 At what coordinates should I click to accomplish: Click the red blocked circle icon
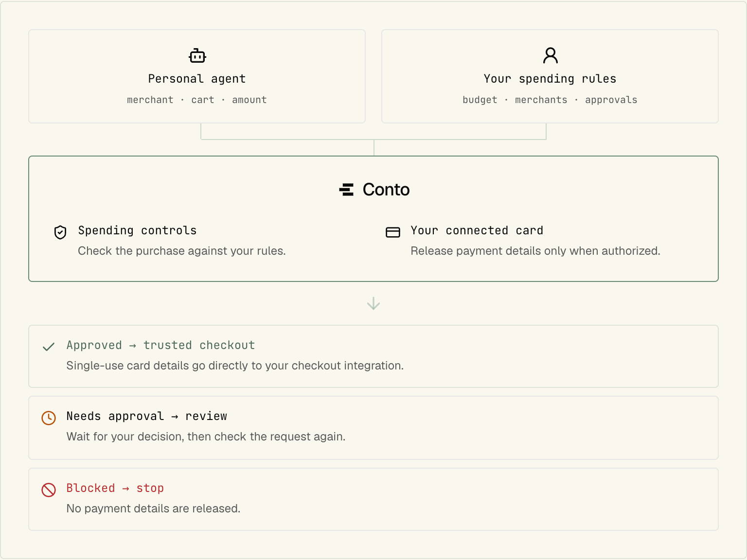tap(49, 490)
